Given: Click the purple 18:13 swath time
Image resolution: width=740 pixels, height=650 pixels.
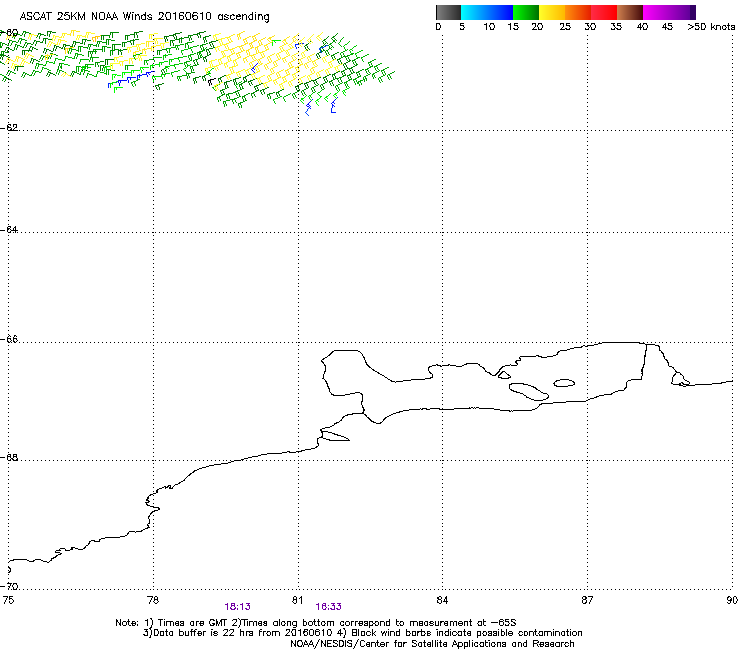Looking at the screenshot, I should coord(237,607).
